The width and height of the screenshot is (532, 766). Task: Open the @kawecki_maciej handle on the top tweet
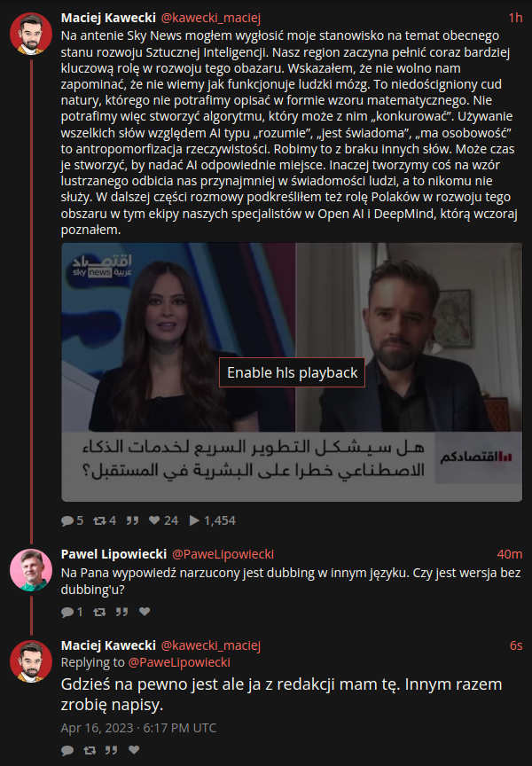click(210, 18)
